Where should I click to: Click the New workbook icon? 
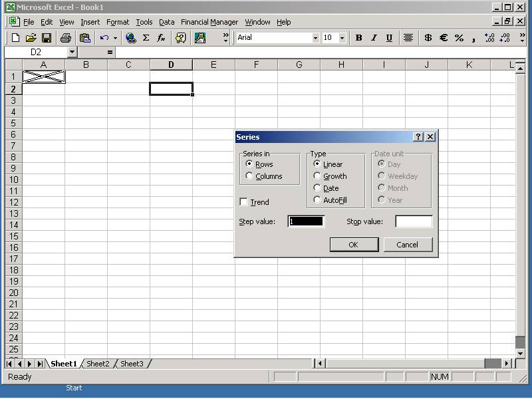click(15, 38)
